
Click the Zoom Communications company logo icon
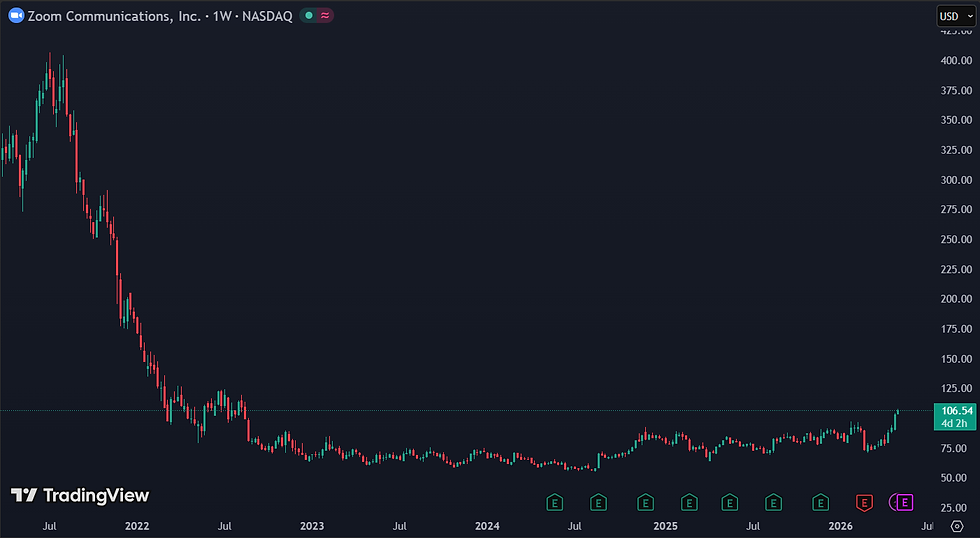[x=16, y=16]
